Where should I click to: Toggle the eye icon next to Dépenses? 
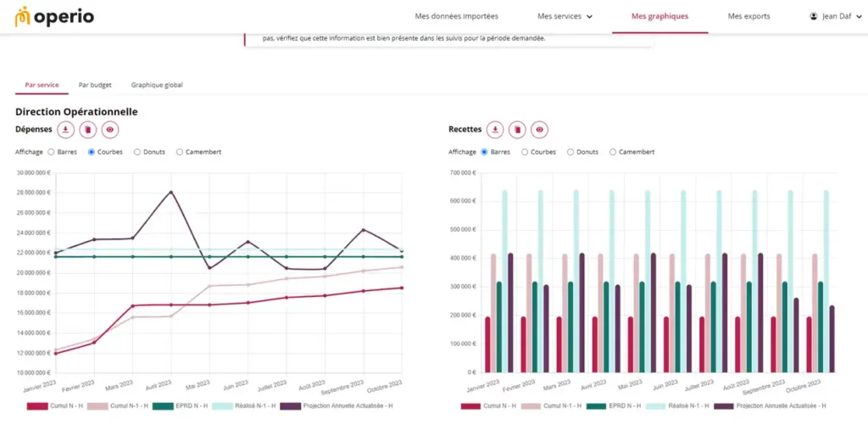pos(110,130)
